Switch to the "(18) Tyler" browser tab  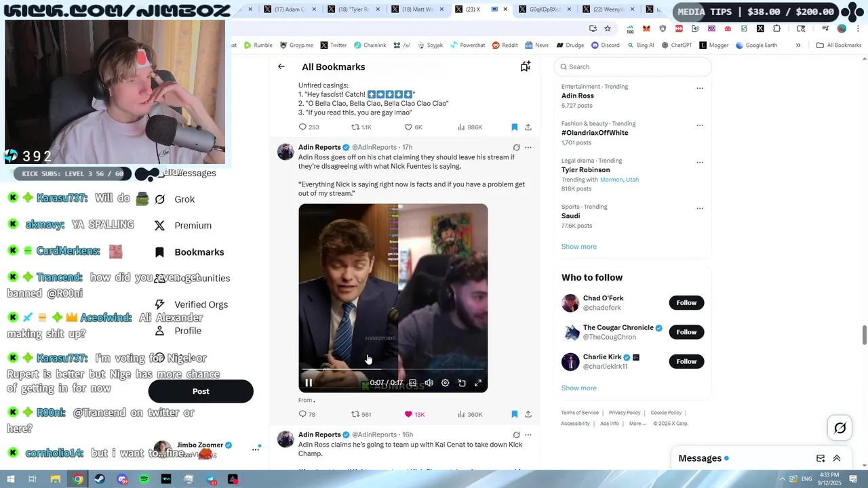pos(353,9)
